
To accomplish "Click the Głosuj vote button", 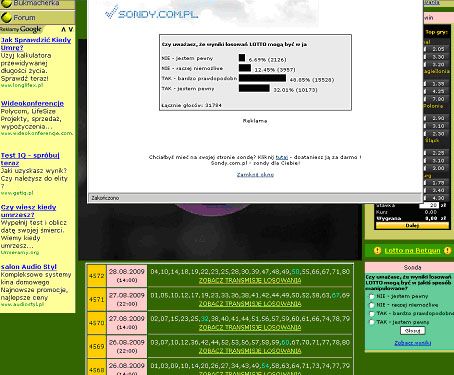I will coord(413,331).
